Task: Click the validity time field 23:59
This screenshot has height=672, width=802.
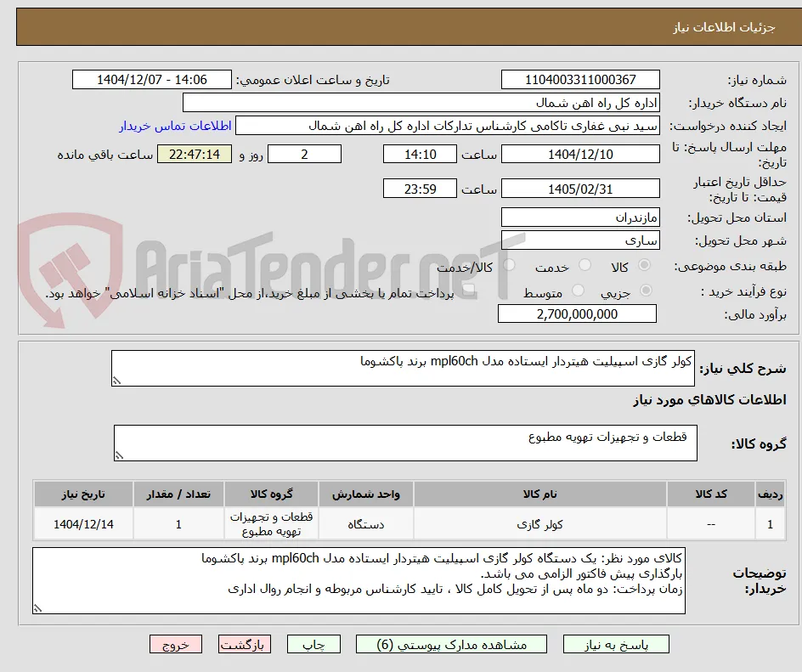Action: (420, 189)
